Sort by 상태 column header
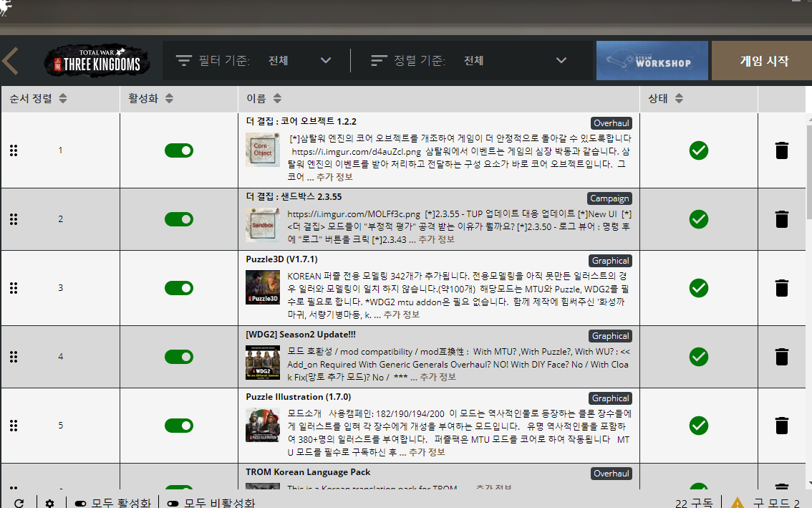Viewport: 812px width, 508px height. pos(665,99)
